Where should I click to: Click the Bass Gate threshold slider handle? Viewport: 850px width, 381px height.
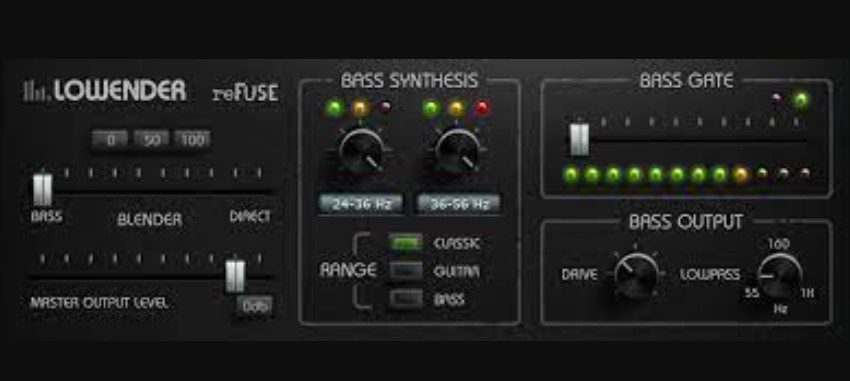579,139
